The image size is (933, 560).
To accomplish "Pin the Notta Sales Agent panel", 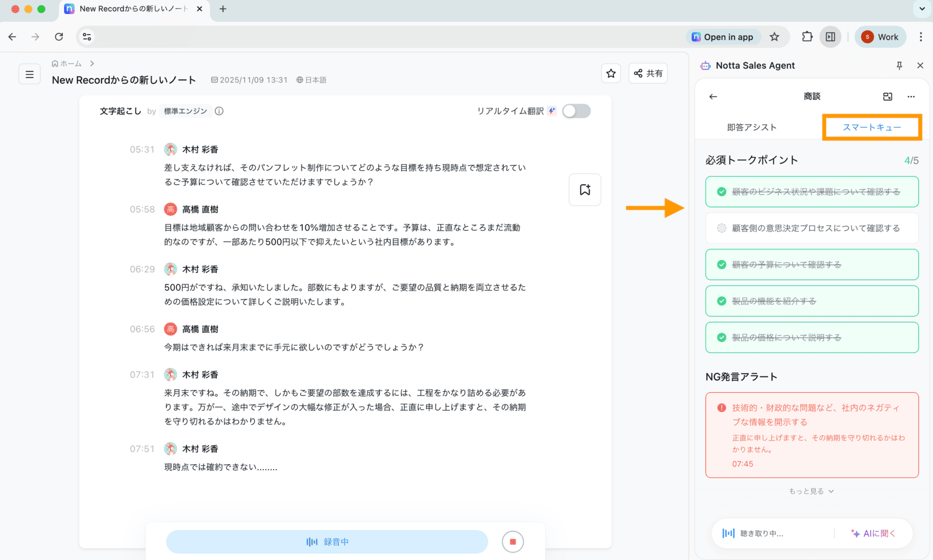I will [x=899, y=66].
